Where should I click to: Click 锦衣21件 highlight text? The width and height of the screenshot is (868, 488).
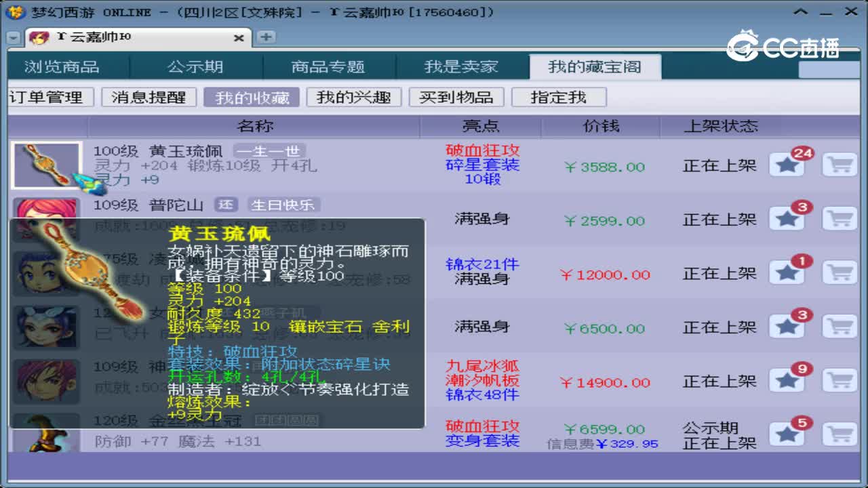click(481, 264)
